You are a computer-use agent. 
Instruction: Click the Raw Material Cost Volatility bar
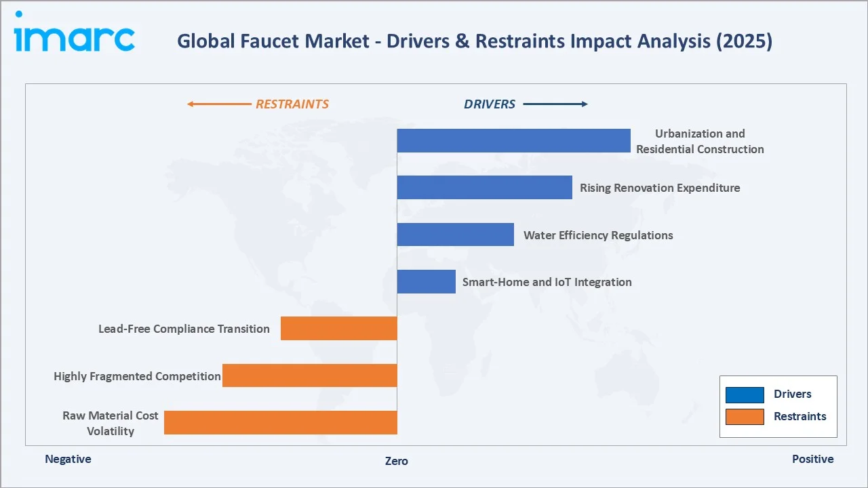click(x=280, y=422)
